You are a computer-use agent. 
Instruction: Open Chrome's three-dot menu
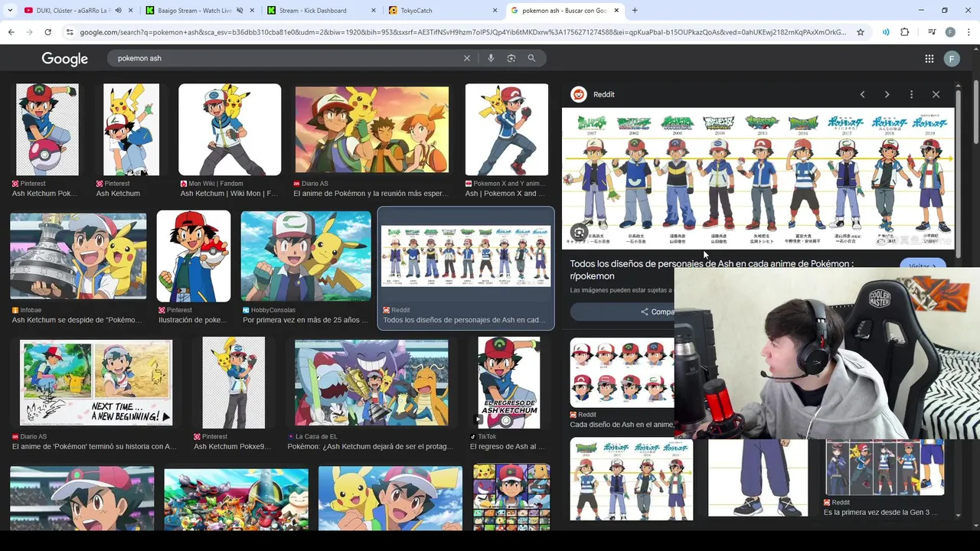pyautogui.click(x=969, y=32)
